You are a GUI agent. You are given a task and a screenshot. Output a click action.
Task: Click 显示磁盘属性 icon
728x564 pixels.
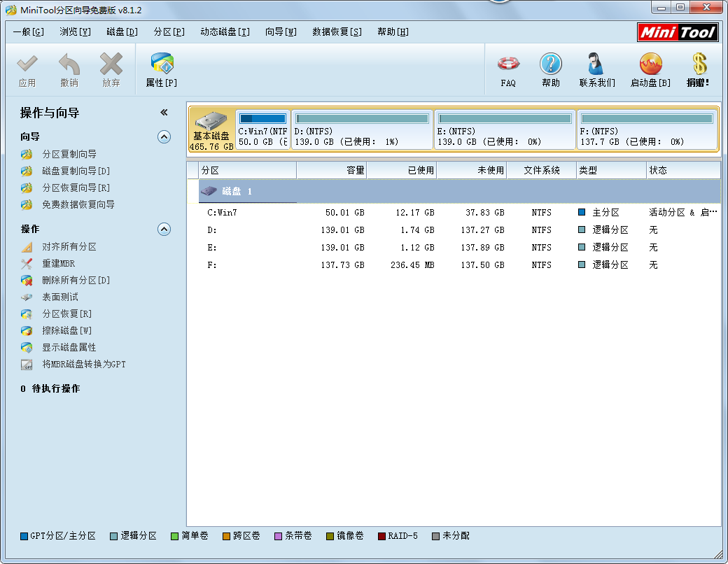(x=27, y=347)
